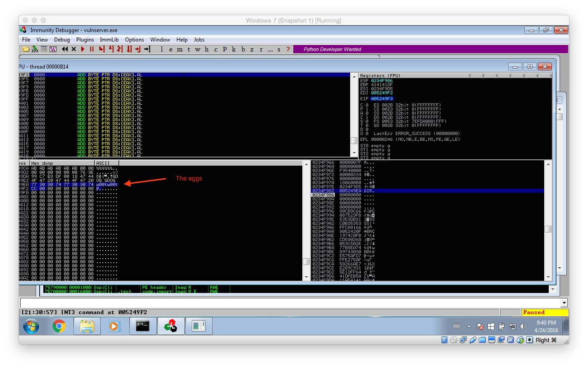Open Patches window with the 'P' button

[225, 49]
